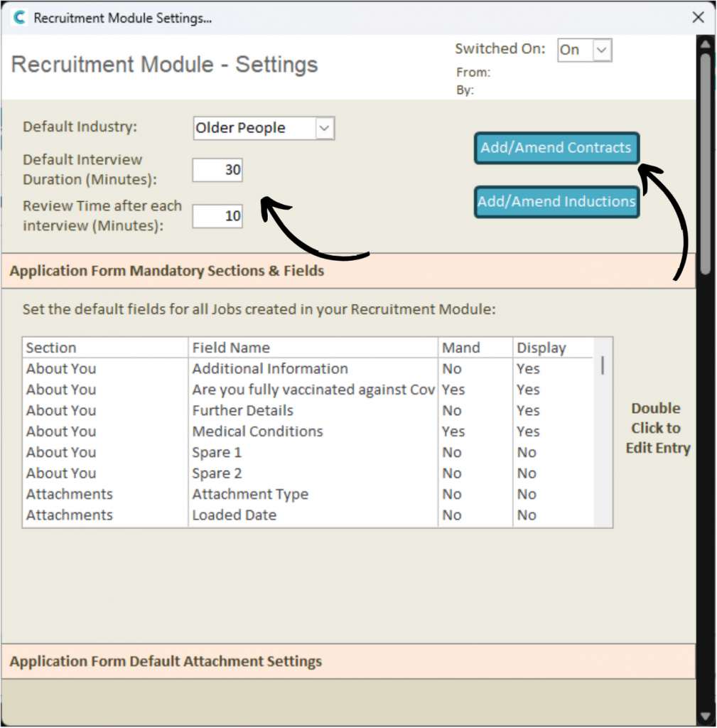Click the Double Click to Edit Entry note
717x728 pixels.
(657, 428)
